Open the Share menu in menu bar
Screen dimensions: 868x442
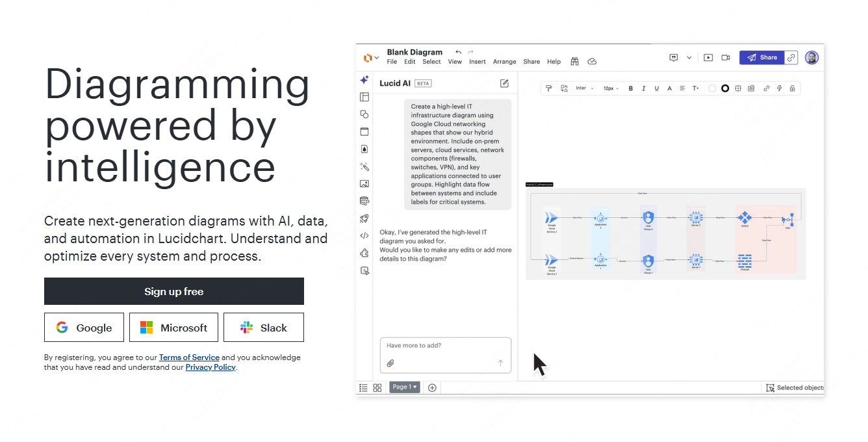tap(531, 62)
